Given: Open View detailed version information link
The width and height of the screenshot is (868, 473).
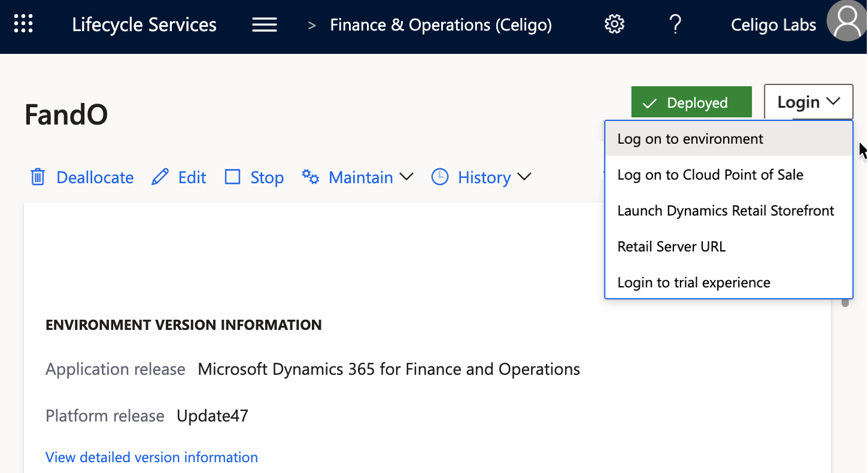Looking at the screenshot, I should [151, 457].
